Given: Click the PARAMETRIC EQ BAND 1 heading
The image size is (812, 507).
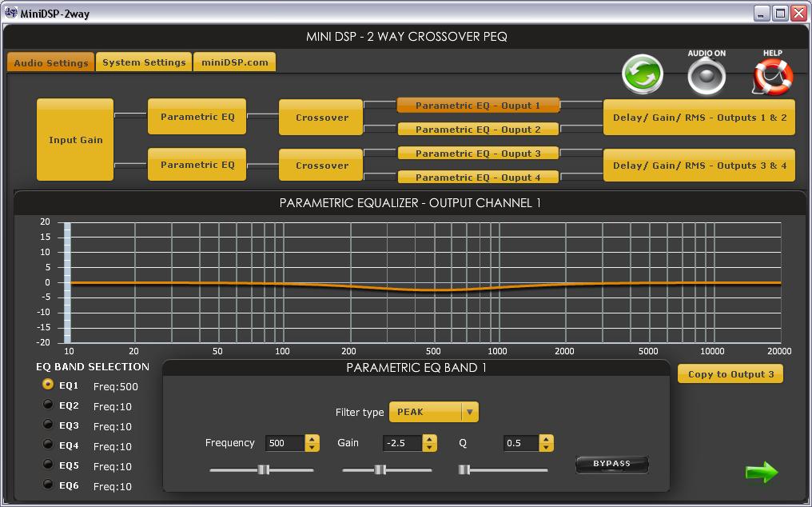Looking at the screenshot, I should 416,368.
